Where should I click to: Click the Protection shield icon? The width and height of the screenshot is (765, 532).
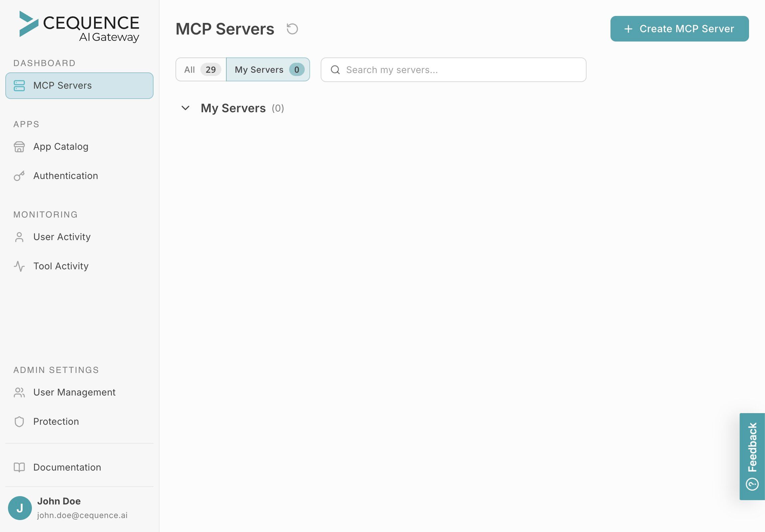(x=19, y=422)
